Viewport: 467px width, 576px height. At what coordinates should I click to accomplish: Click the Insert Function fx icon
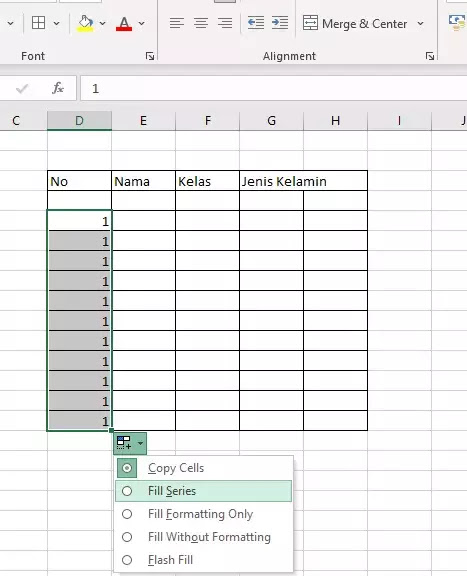tap(58, 88)
